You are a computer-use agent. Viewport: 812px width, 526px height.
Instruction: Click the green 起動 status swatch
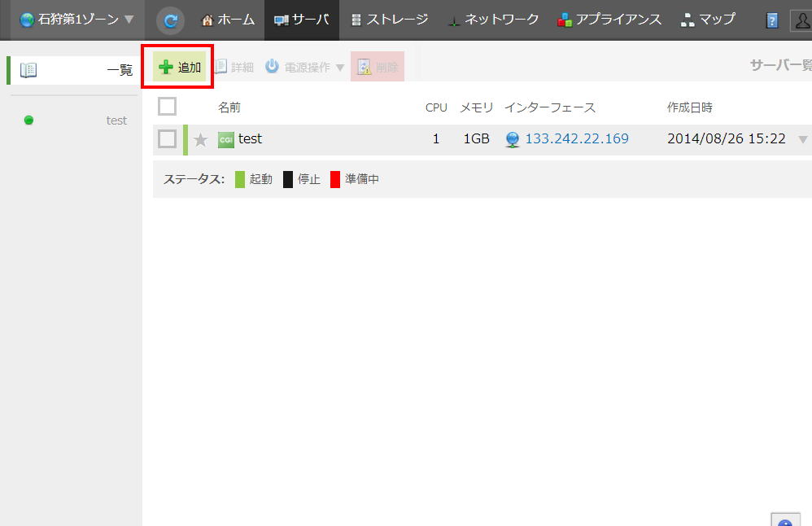[x=240, y=179]
